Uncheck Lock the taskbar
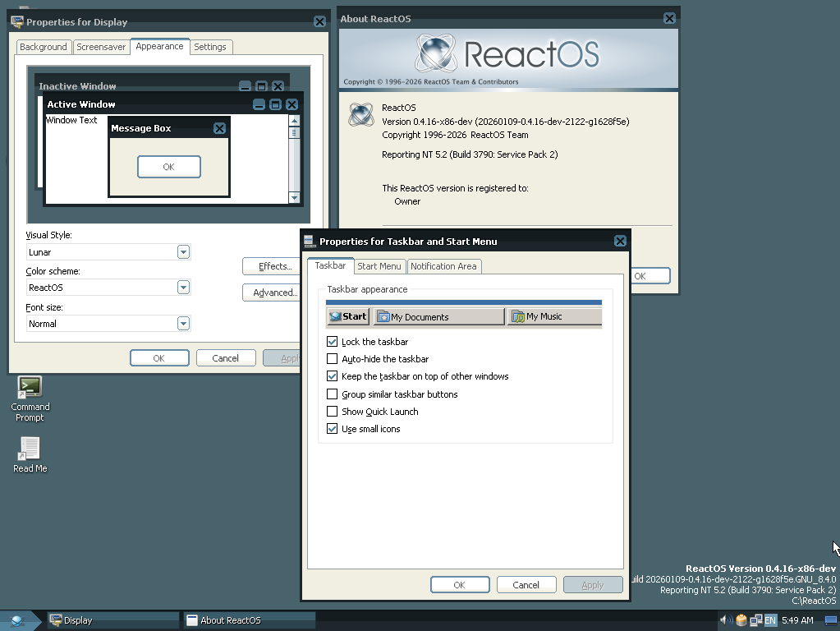840x631 pixels. pos(333,342)
